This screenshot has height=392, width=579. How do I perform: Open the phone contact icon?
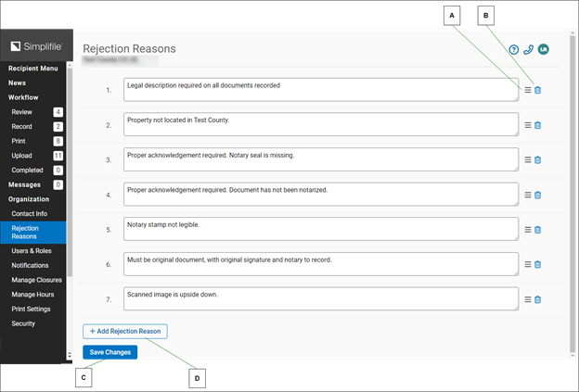(528, 49)
